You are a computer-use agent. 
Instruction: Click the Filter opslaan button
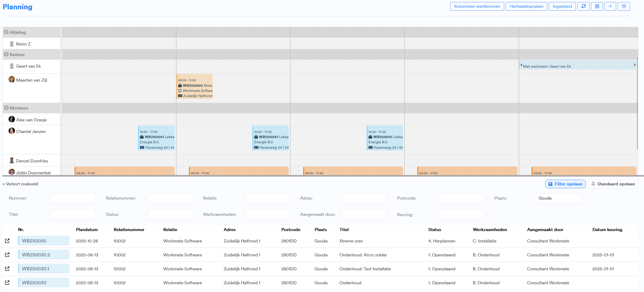[565, 184]
